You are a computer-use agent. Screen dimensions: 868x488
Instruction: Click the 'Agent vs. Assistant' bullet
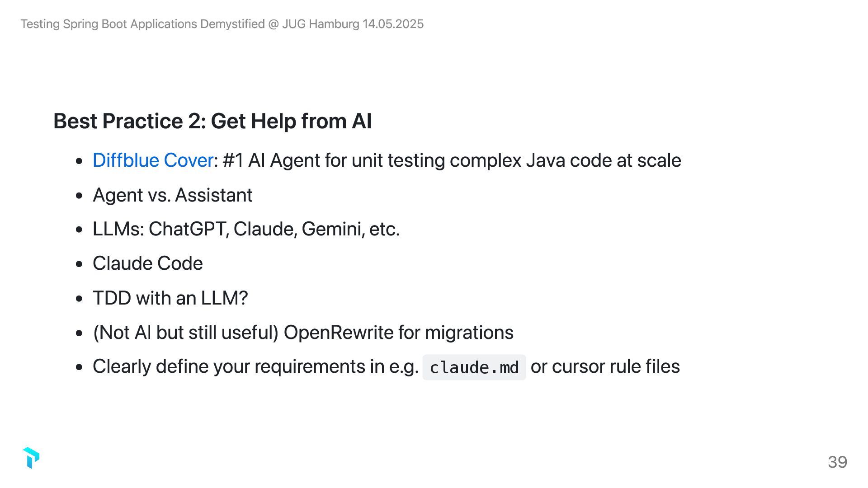coord(172,195)
